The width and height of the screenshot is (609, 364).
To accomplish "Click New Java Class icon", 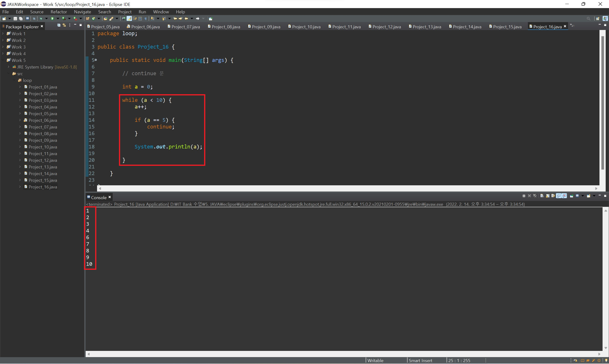I will coord(93,19).
